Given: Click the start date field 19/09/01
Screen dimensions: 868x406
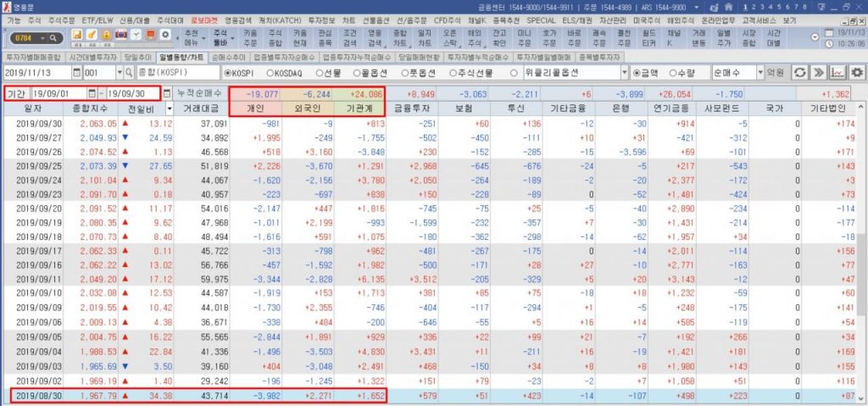Looking at the screenshot, I should tap(62, 93).
